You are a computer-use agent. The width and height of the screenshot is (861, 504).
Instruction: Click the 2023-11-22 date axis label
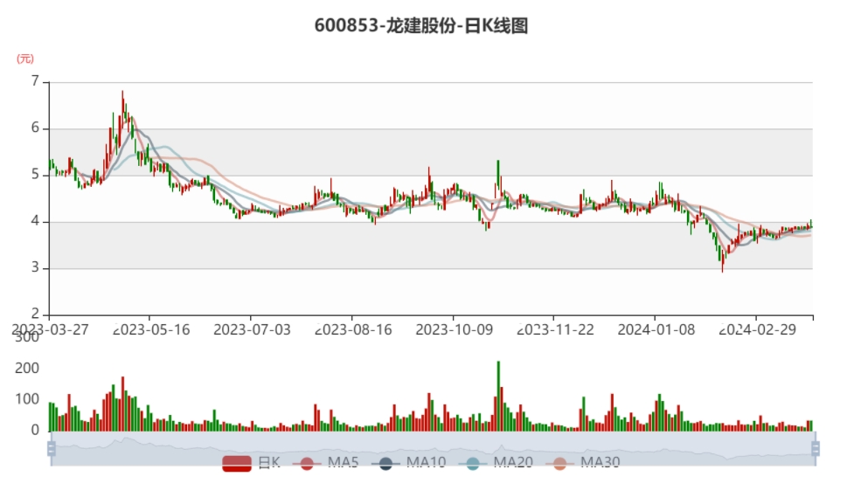click(x=555, y=329)
